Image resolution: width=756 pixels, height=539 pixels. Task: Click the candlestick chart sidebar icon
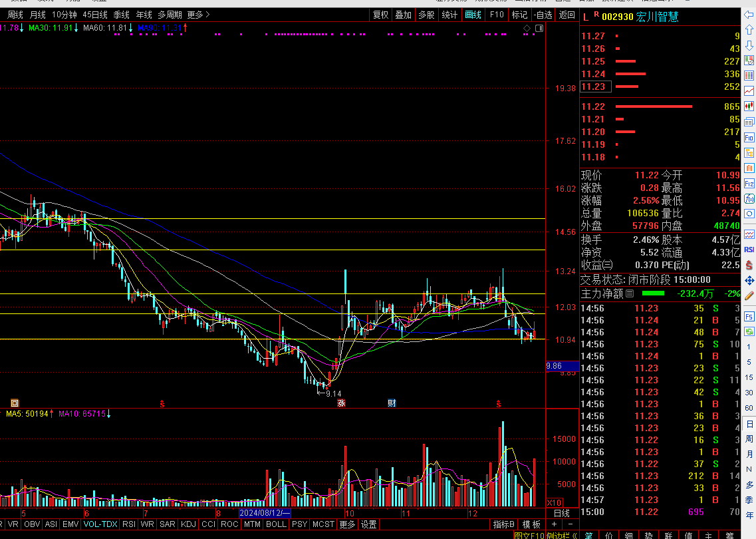click(749, 106)
